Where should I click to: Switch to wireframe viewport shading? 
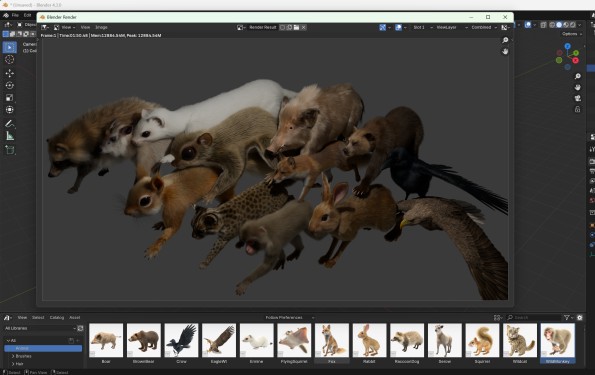pos(552,25)
